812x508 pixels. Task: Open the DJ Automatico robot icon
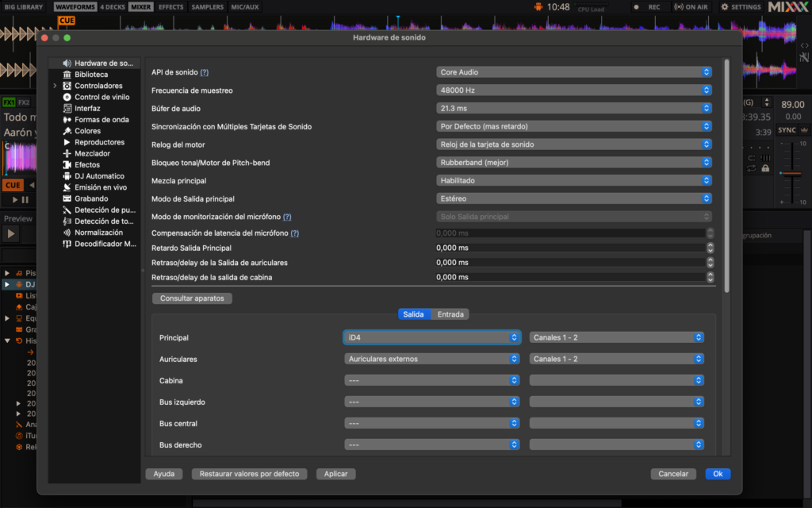click(x=67, y=176)
